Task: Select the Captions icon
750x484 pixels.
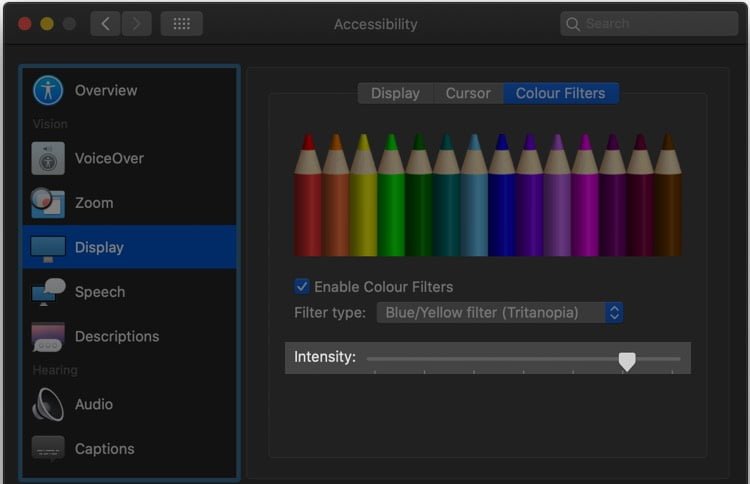Action: (48, 449)
